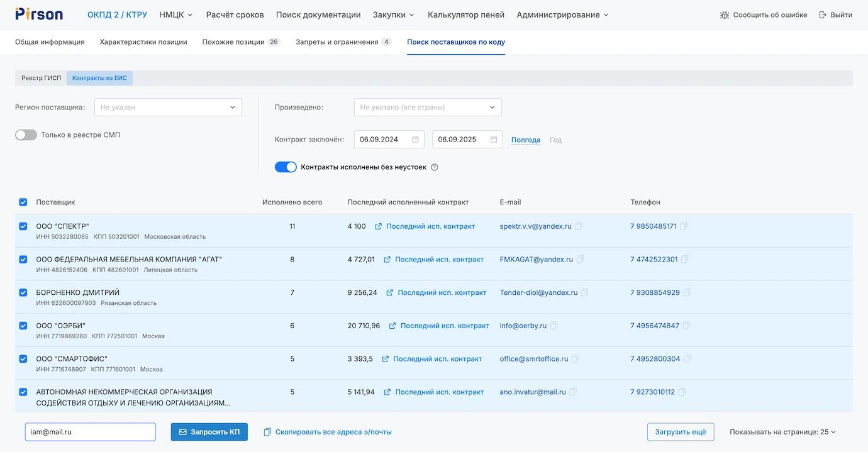Image resolution: width=868 pixels, height=452 pixels.
Task: Copy the spektr.v.v@yandex.ru email address
Action: point(579,226)
